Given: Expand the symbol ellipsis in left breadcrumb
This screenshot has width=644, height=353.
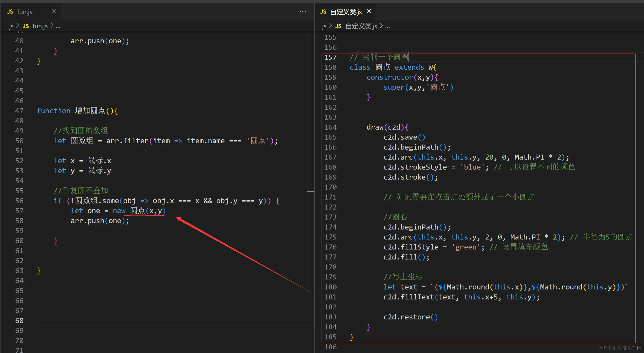Looking at the screenshot, I should pos(58,27).
